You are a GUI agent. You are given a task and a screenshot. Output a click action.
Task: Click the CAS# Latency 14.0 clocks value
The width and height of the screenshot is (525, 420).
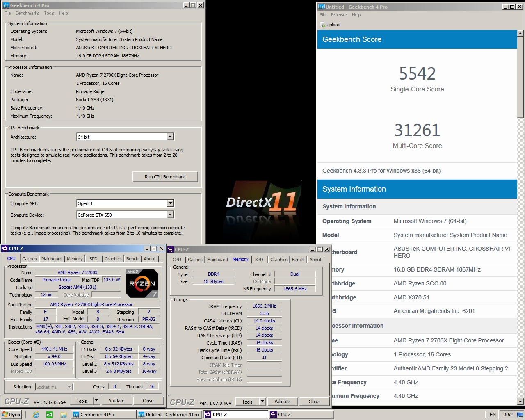coord(264,321)
